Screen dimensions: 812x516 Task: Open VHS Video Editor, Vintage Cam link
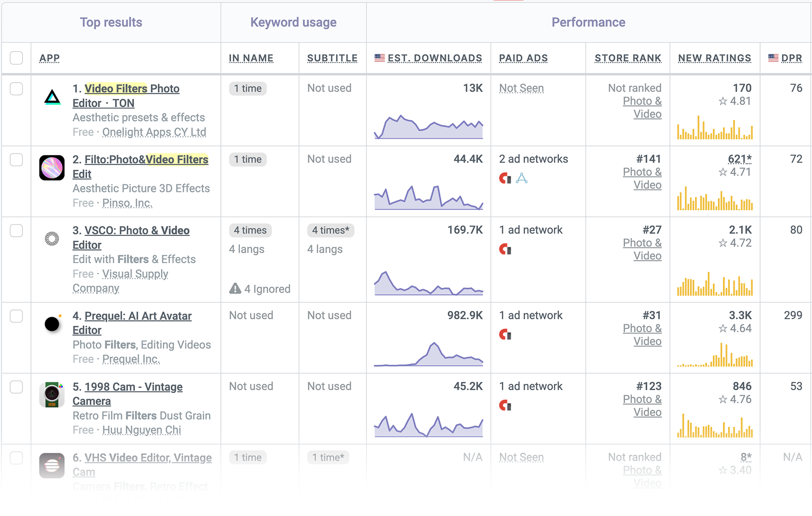[142, 465]
